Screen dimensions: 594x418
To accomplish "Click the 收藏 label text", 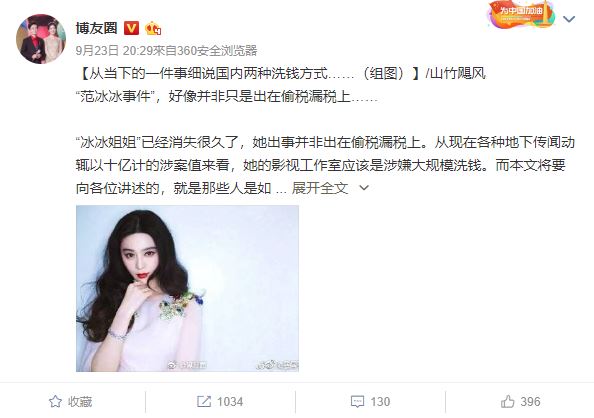I will pos(80,402).
